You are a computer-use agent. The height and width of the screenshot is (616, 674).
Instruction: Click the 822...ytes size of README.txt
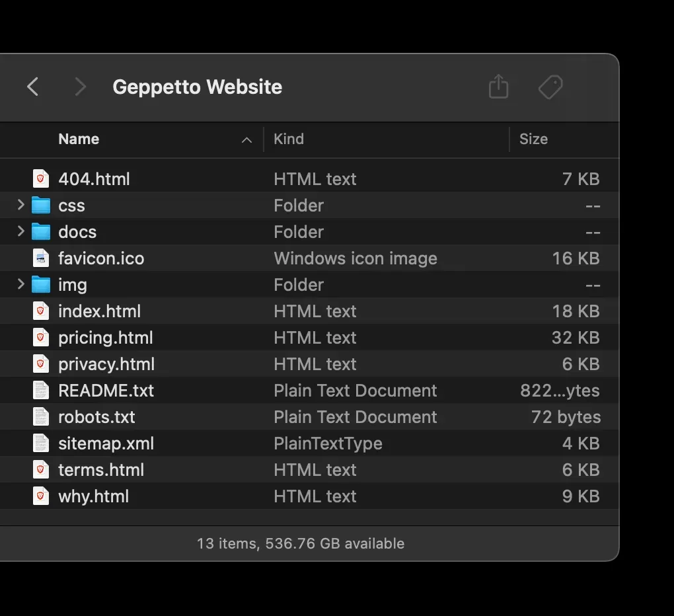coord(560,391)
